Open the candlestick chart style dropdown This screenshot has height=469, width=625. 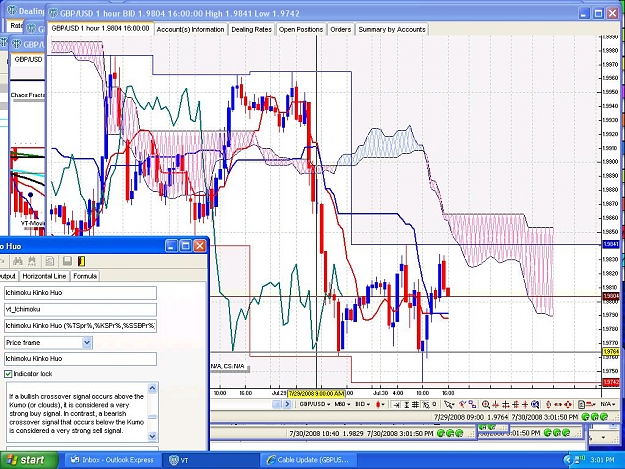(x=380, y=404)
